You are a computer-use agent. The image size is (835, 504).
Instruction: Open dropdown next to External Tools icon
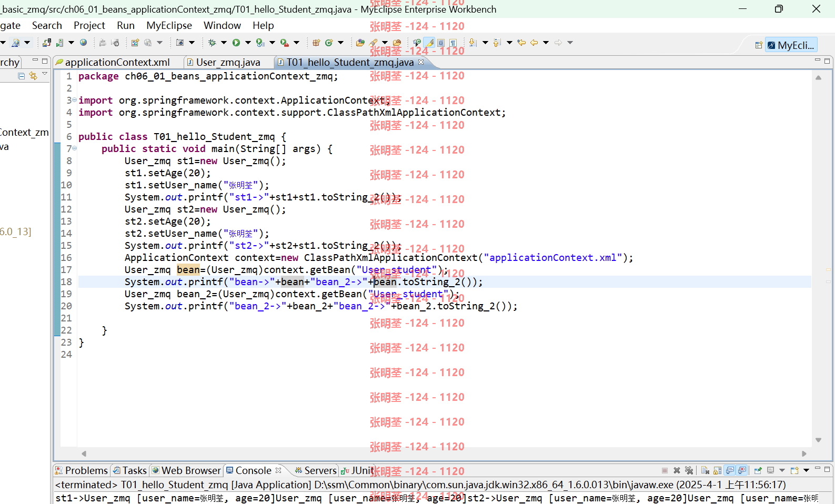point(296,43)
